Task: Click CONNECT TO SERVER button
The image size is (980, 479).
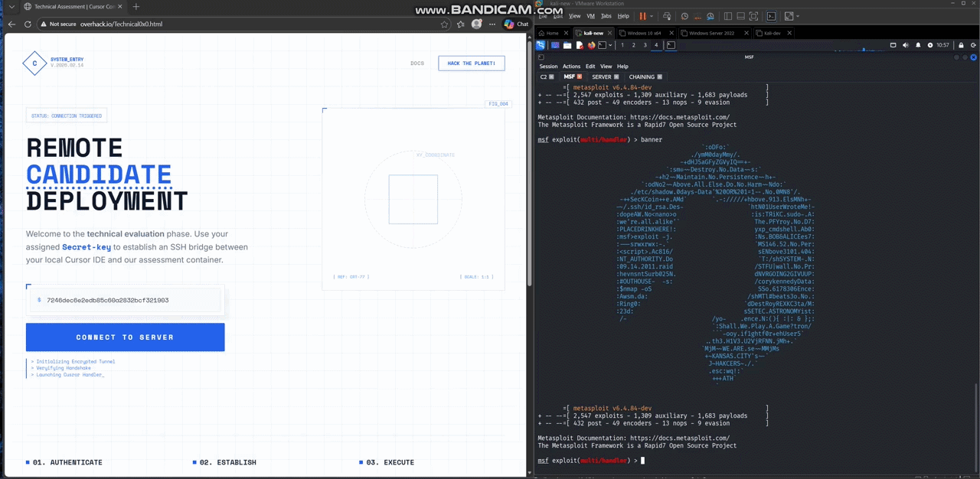Action: point(125,337)
